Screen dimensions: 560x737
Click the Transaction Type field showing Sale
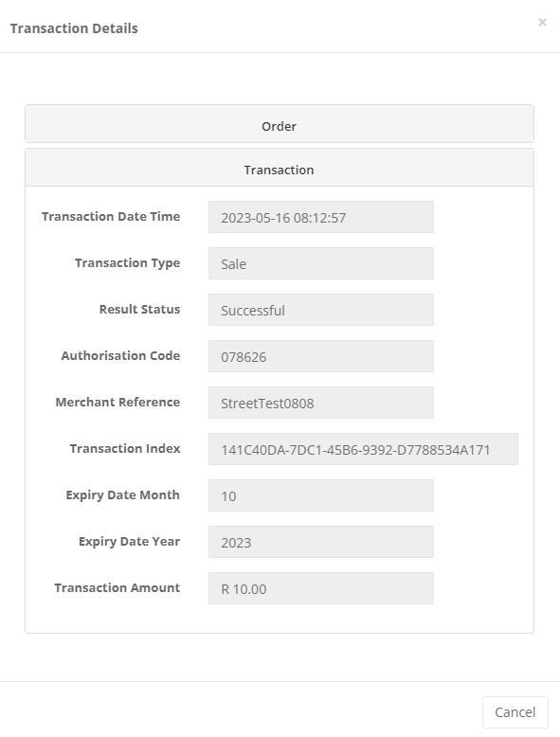tap(321, 263)
